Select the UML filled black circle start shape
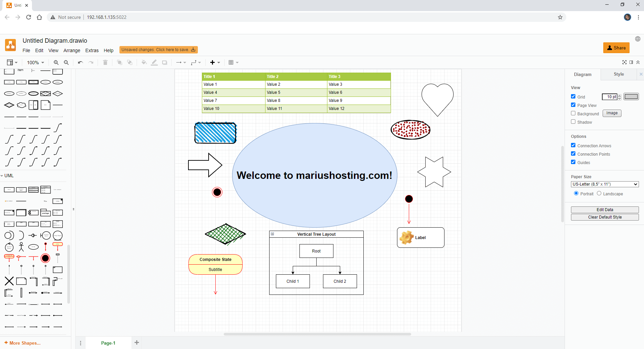 [45, 258]
